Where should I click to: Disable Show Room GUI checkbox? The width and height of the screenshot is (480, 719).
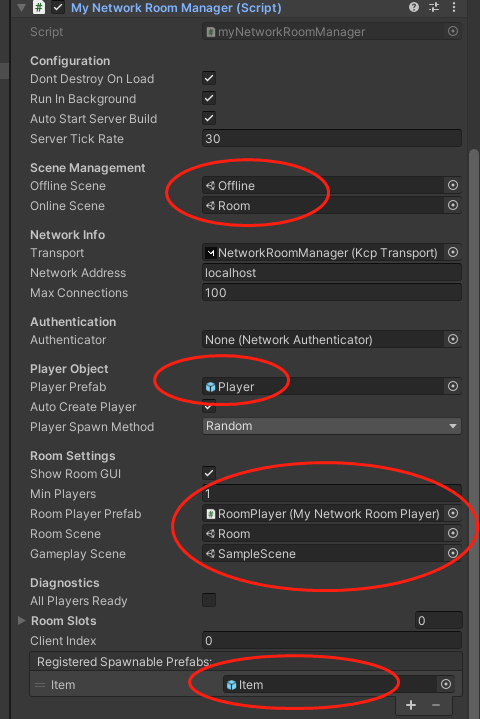[x=209, y=473]
